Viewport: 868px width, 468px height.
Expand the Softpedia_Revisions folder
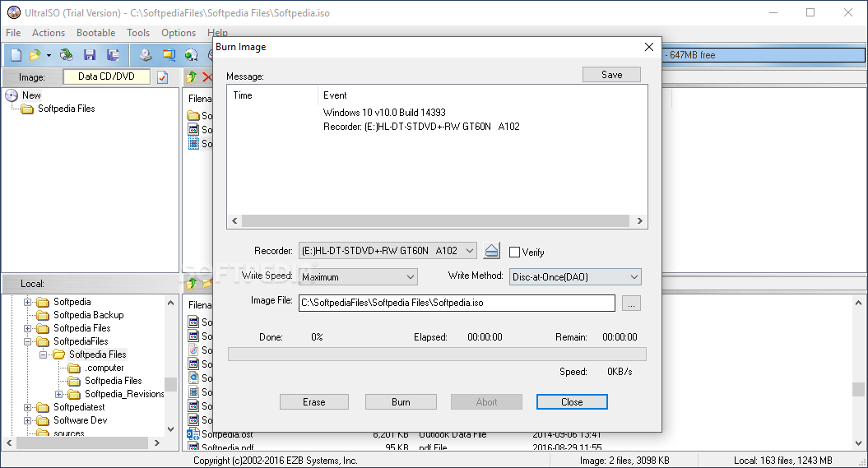(58, 395)
